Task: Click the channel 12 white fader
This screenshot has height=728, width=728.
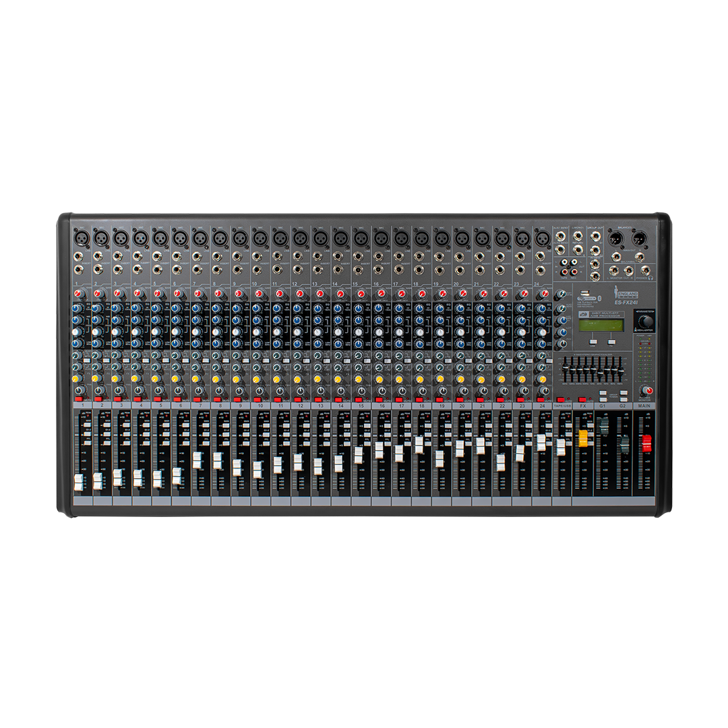Action: tap(298, 462)
